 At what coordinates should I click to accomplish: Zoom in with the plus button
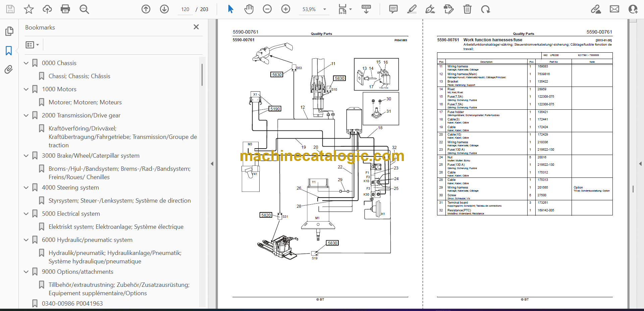tap(286, 9)
